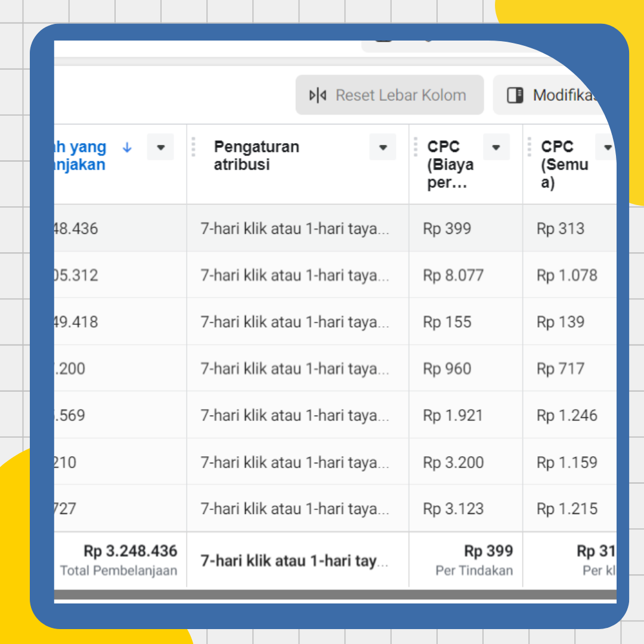
Task: Click the horizontal scrollbar below the table
Action: pyautogui.click(x=334, y=595)
